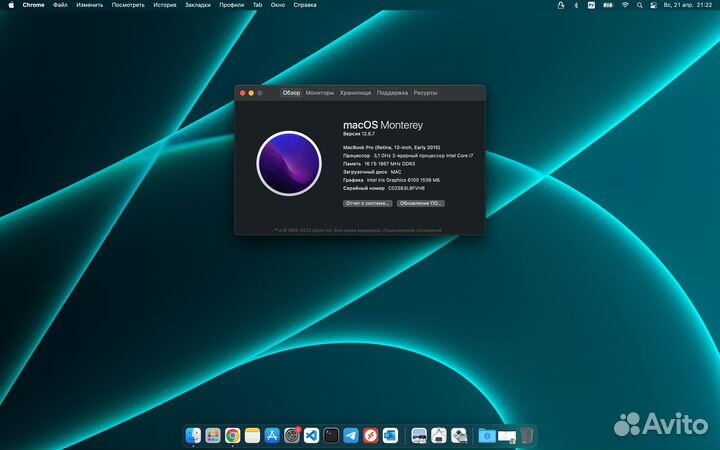Click the Версия 12.6.7 text

point(359,134)
